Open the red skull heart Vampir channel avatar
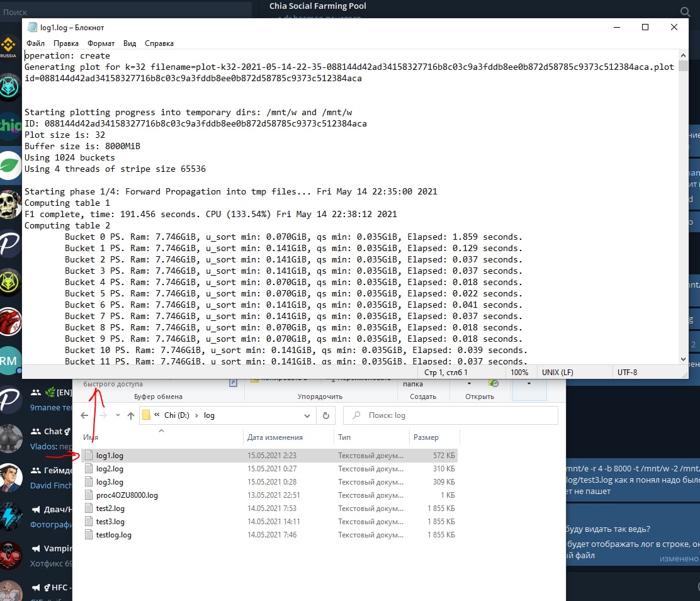This screenshot has width=700, height=601. (11, 556)
